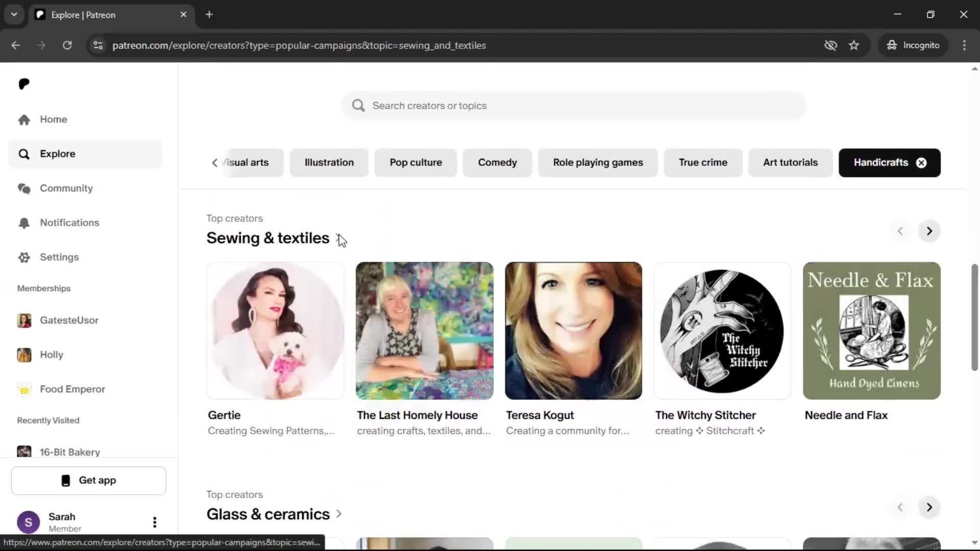Image resolution: width=980 pixels, height=551 pixels.
Task: Open Teresa Kogut creator thumbnail
Action: point(574,331)
